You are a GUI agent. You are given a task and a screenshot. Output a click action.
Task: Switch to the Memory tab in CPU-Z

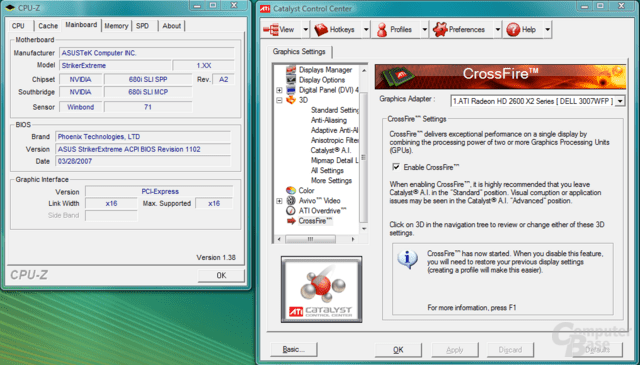click(x=116, y=26)
